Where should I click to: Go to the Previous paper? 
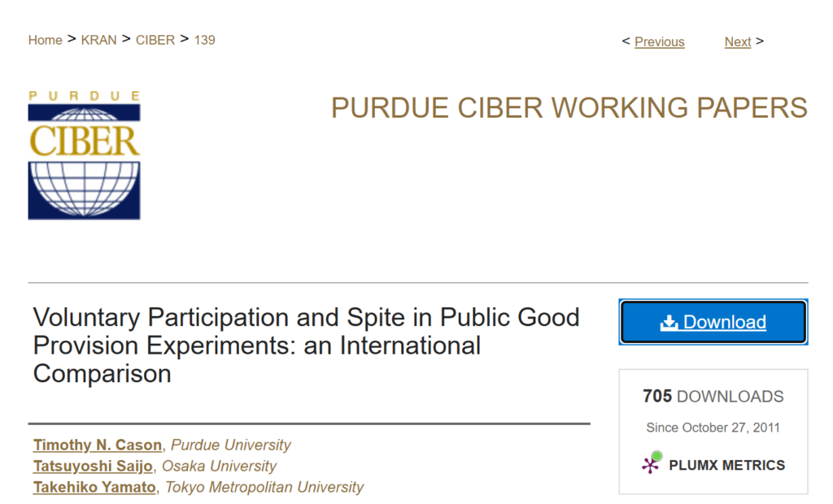(x=659, y=42)
